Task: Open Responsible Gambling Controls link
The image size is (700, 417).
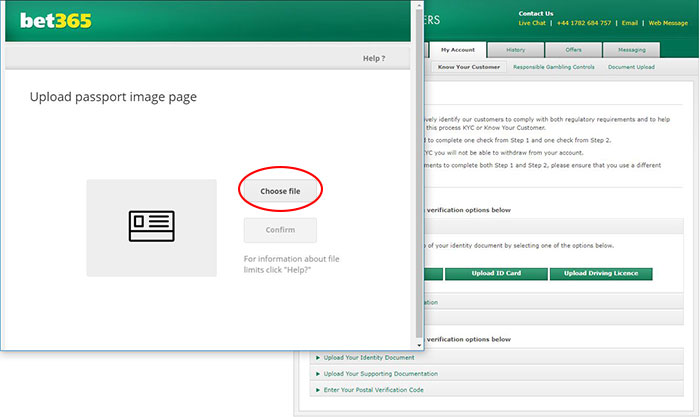Action: pyautogui.click(x=554, y=67)
